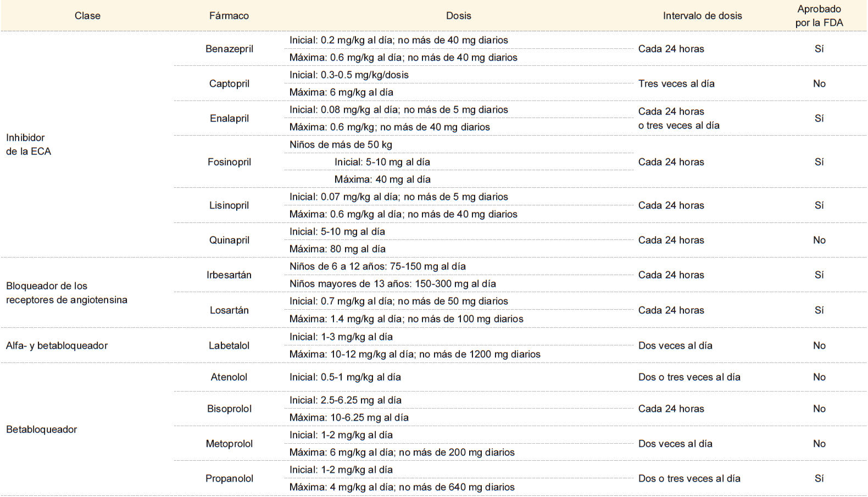The height and width of the screenshot is (497, 868).
Task: Select the Irbesartán drug cell
Action: click(x=229, y=275)
